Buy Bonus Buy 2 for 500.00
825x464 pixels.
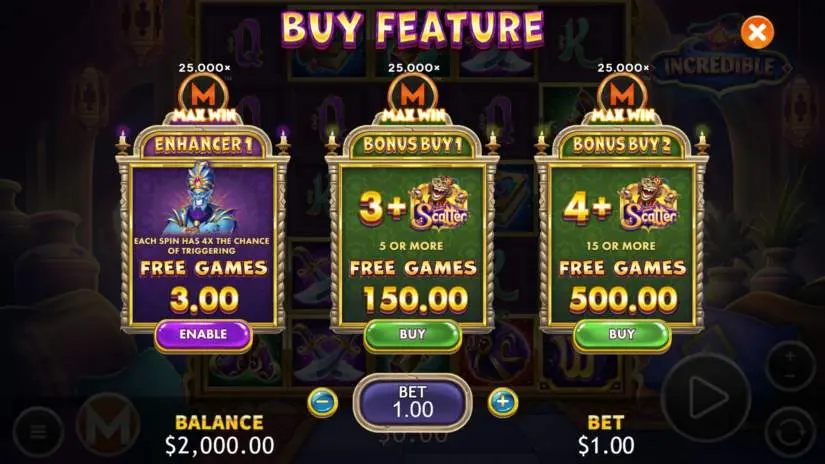(x=622, y=335)
